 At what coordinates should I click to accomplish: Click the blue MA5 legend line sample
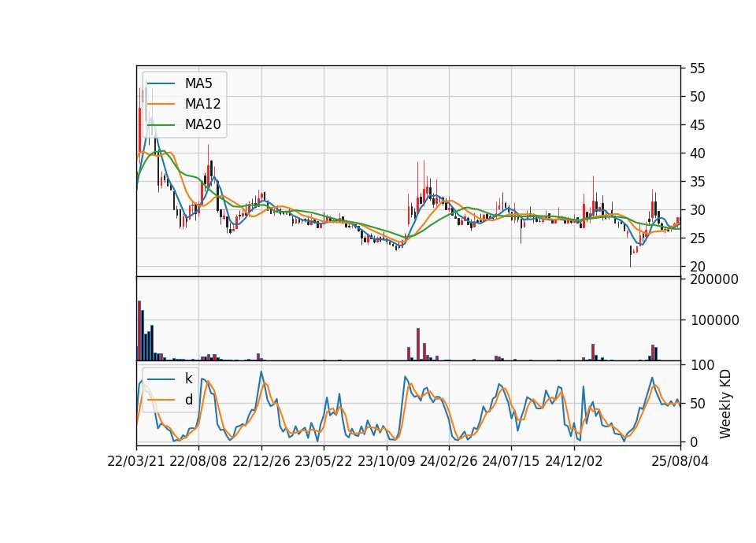coord(161,84)
